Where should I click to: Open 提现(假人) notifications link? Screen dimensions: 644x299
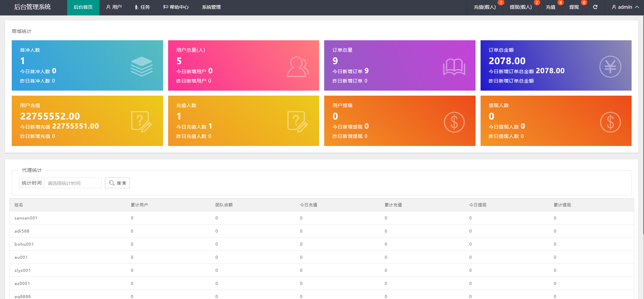(521, 7)
